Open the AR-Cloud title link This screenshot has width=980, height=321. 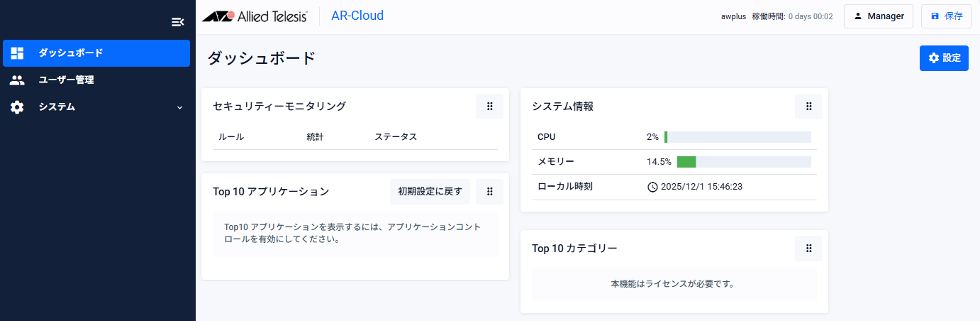[357, 16]
